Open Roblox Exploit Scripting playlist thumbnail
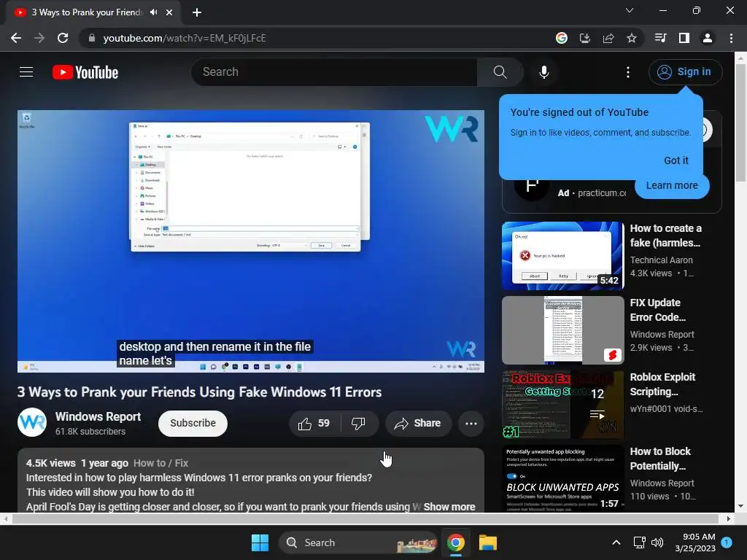 click(x=562, y=404)
